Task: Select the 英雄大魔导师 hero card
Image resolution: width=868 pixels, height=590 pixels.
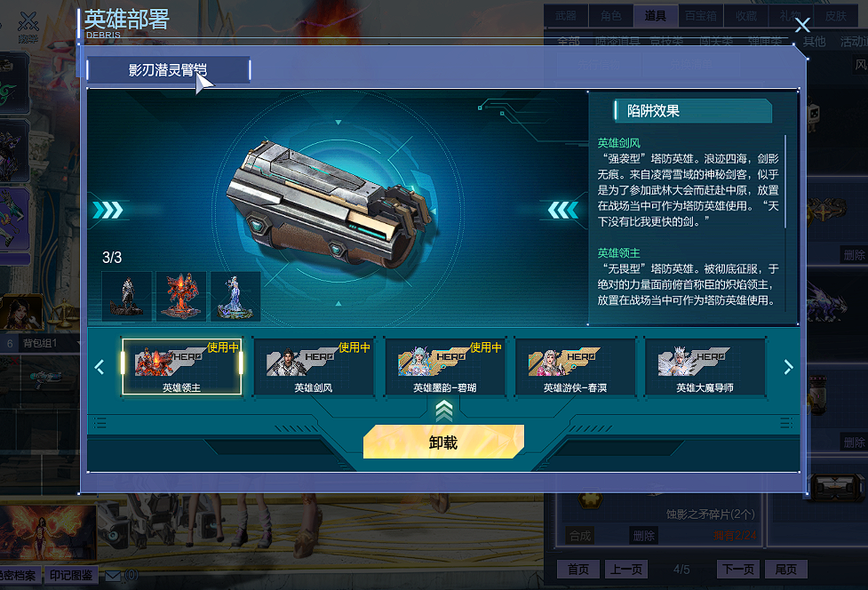Action: (705, 366)
